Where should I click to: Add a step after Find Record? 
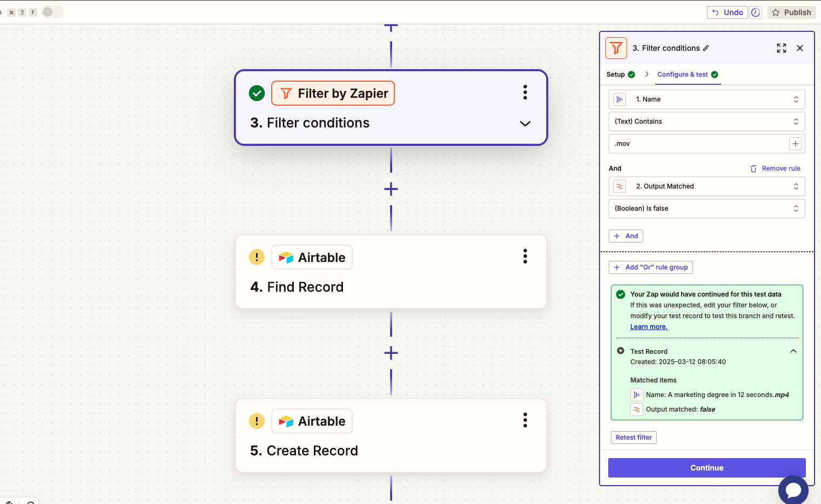pyautogui.click(x=391, y=353)
